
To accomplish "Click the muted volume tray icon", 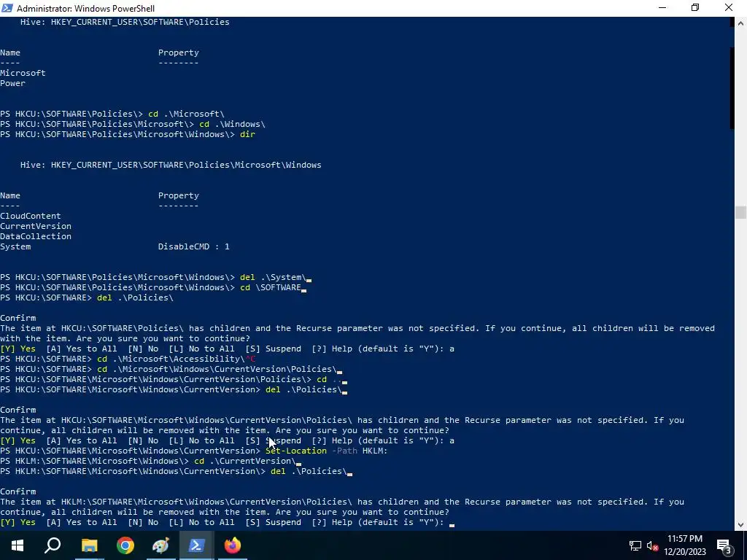I will (x=652, y=545).
